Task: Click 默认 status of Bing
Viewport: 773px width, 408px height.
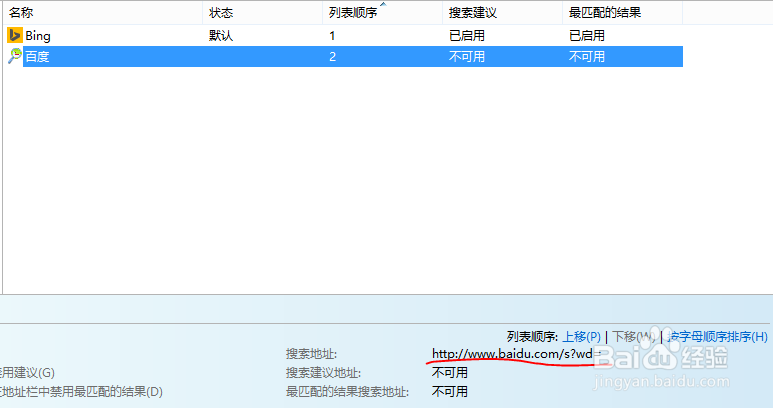Action: tap(221, 35)
